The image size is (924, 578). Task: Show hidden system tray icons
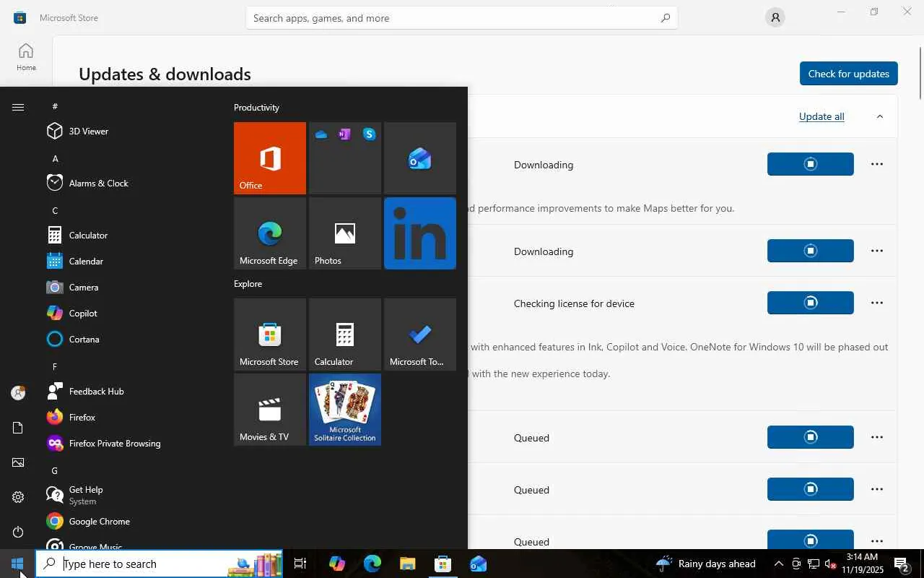(778, 564)
